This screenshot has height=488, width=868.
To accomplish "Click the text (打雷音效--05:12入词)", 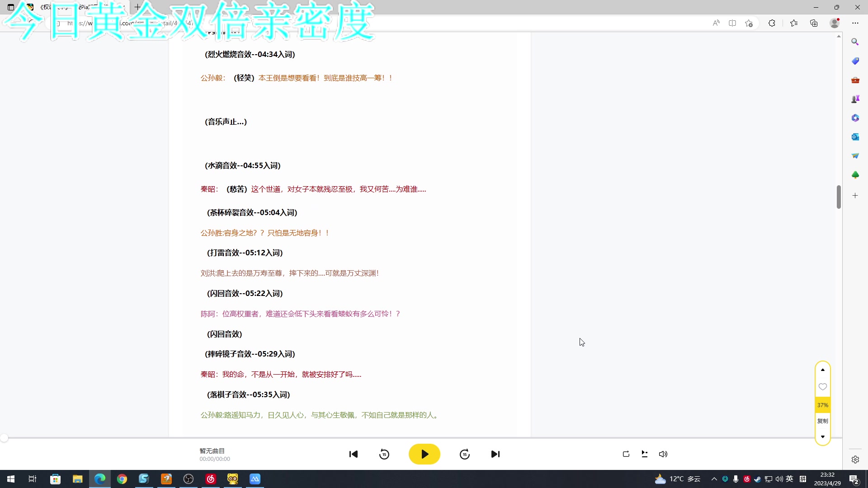I will [x=245, y=253].
